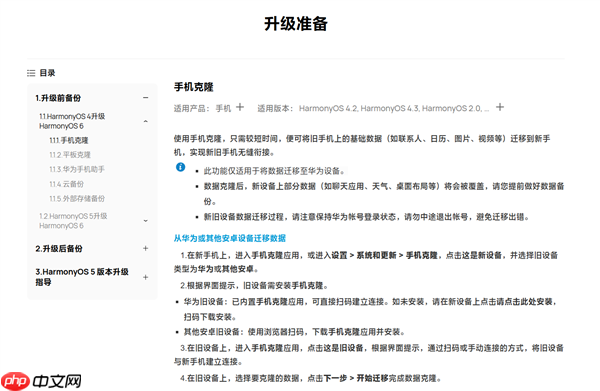600x391 pixels.
Task: Click the HarmonyOS 4.2 version list text
Action: [x=394, y=109]
